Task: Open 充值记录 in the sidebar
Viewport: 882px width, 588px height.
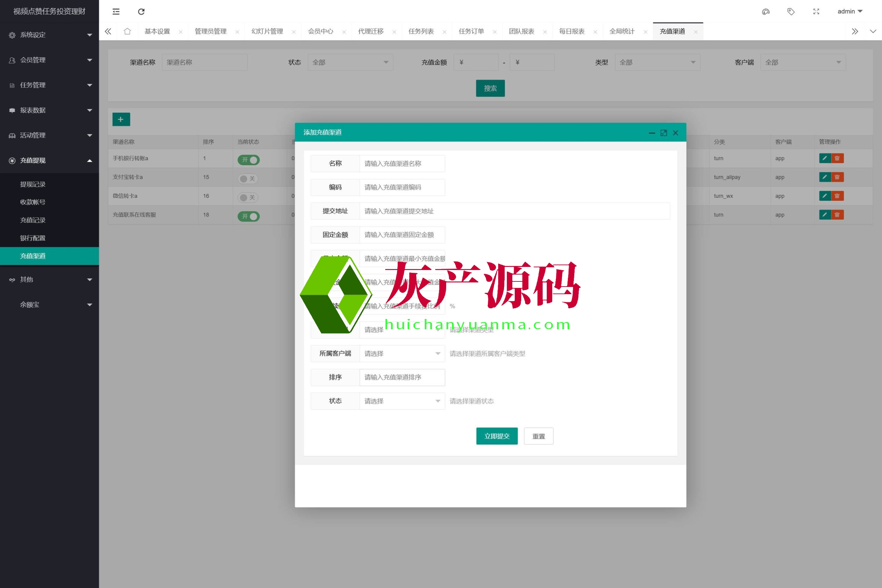Action: pyautogui.click(x=33, y=220)
